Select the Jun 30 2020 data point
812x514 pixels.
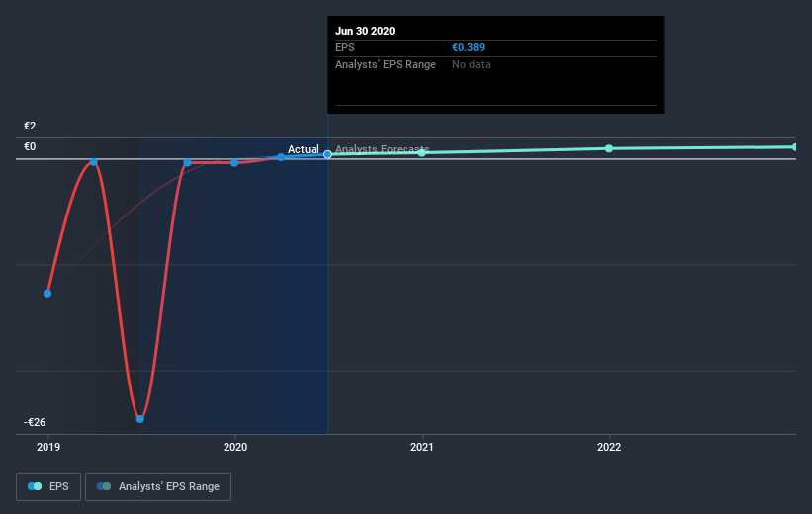[x=327, y=154]
